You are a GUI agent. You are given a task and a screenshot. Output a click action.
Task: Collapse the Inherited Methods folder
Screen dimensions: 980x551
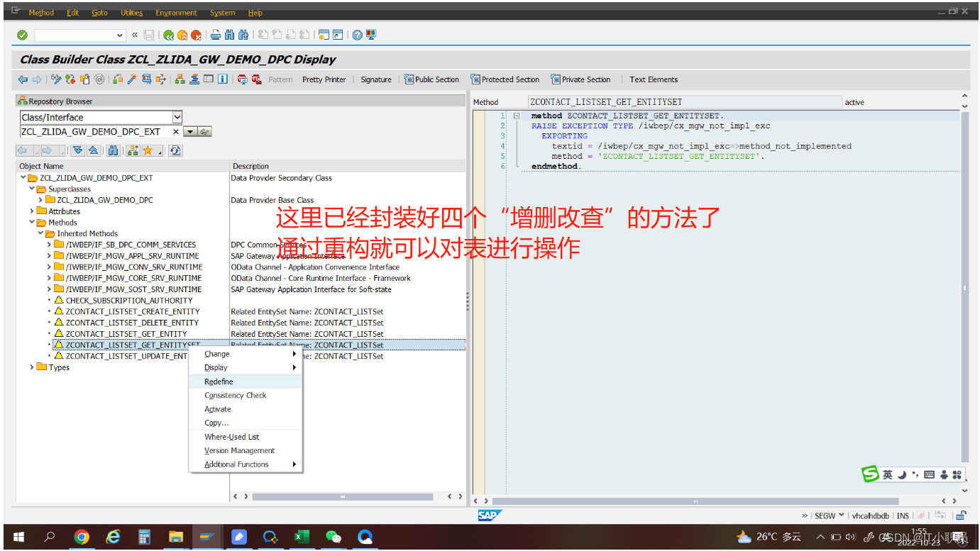40,233
